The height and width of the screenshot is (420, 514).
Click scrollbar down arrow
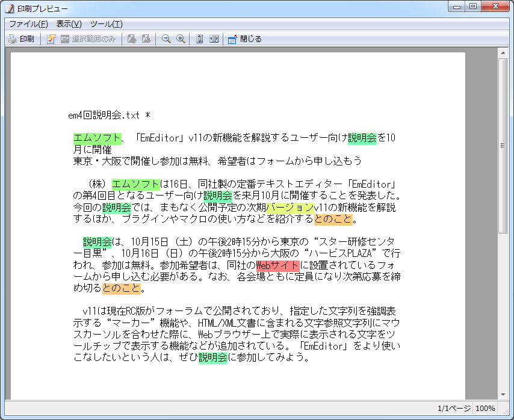[x=503, y=395]
